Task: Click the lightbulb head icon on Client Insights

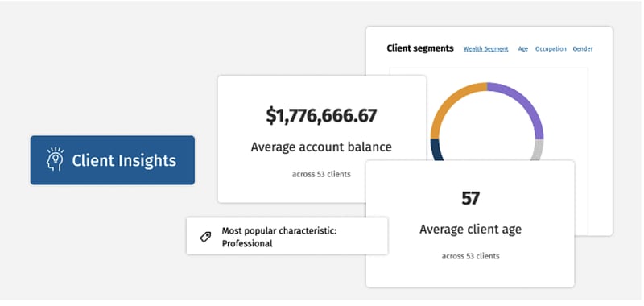Action: pyautogui.click(x=55, y=159)
